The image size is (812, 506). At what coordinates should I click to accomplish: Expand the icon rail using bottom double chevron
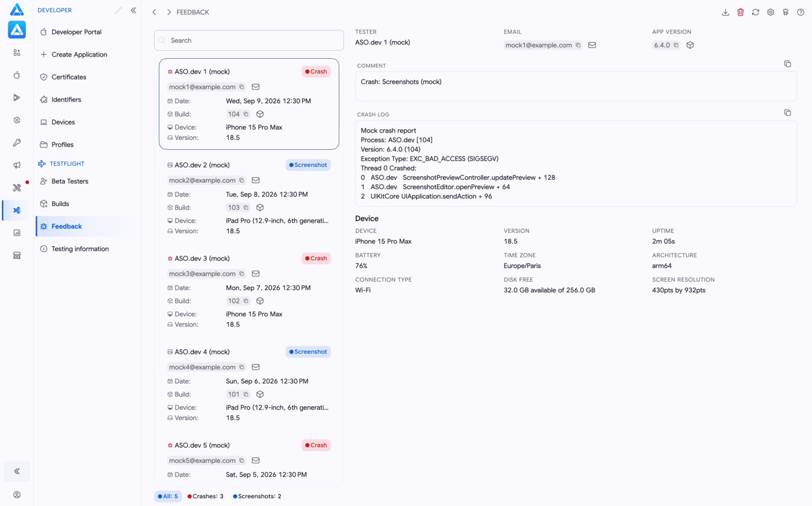coord(17,471)
